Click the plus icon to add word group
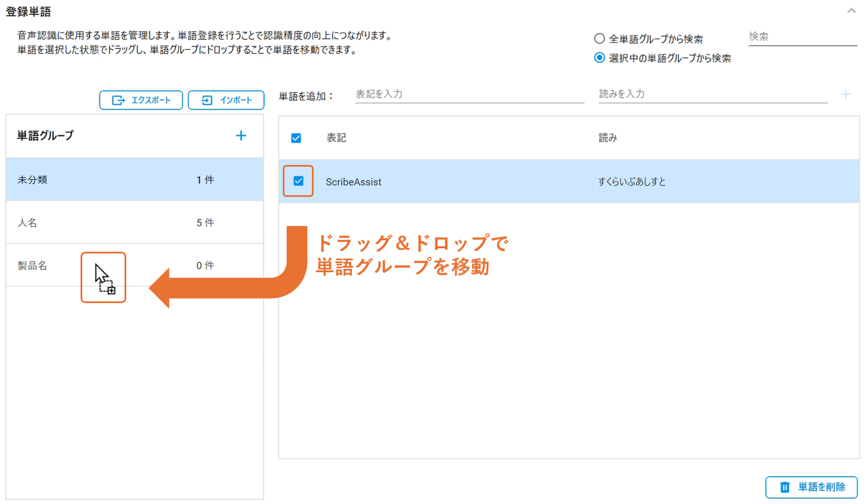866x504 pixels. coord(241,136)
